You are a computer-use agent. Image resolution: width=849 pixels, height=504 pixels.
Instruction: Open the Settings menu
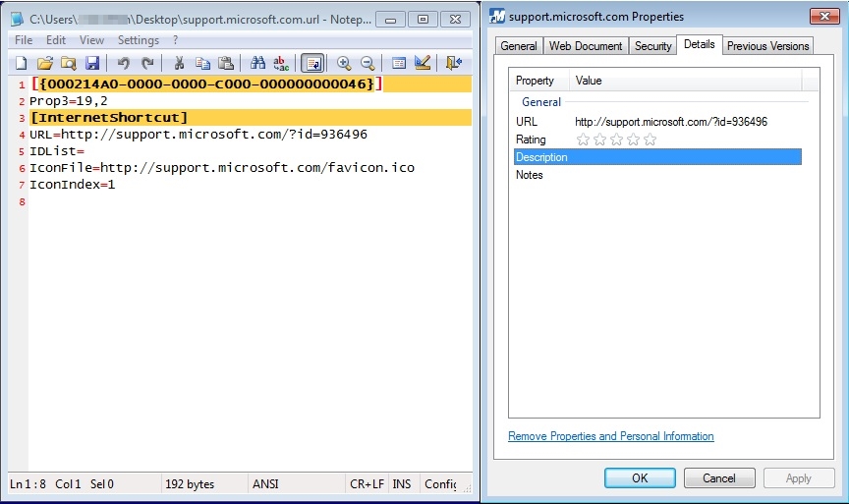[139, 40]
